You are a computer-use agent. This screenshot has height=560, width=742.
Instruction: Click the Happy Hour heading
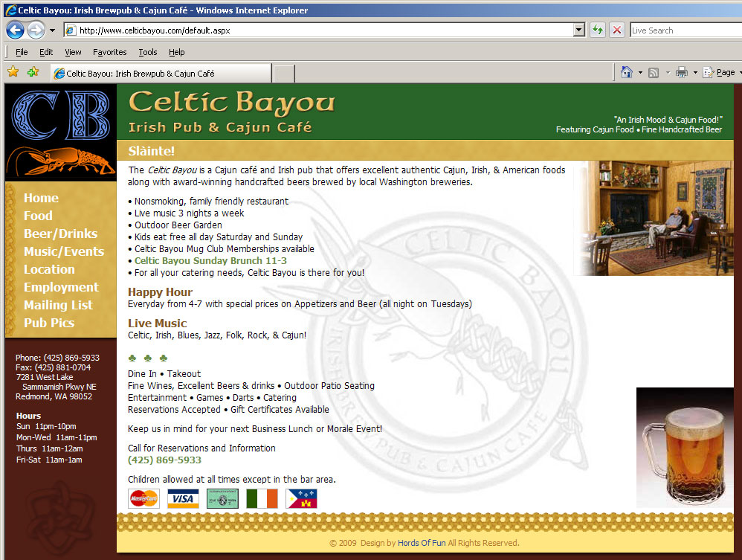pos(160,292)
